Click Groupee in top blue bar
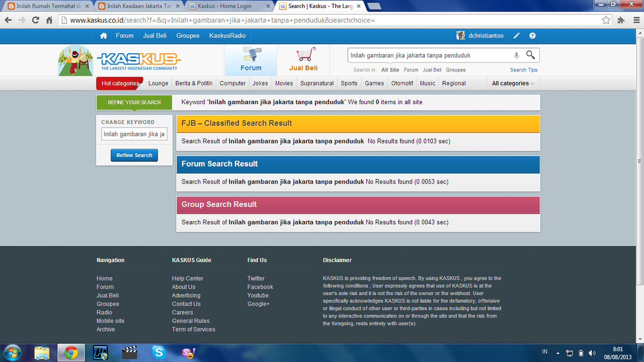 click(x=188, y=36)
